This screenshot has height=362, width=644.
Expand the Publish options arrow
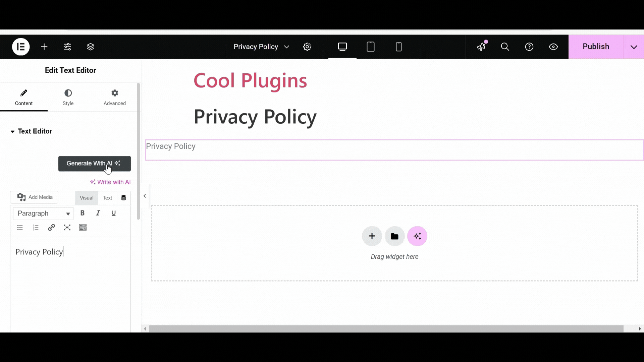(x=634, y=47)
